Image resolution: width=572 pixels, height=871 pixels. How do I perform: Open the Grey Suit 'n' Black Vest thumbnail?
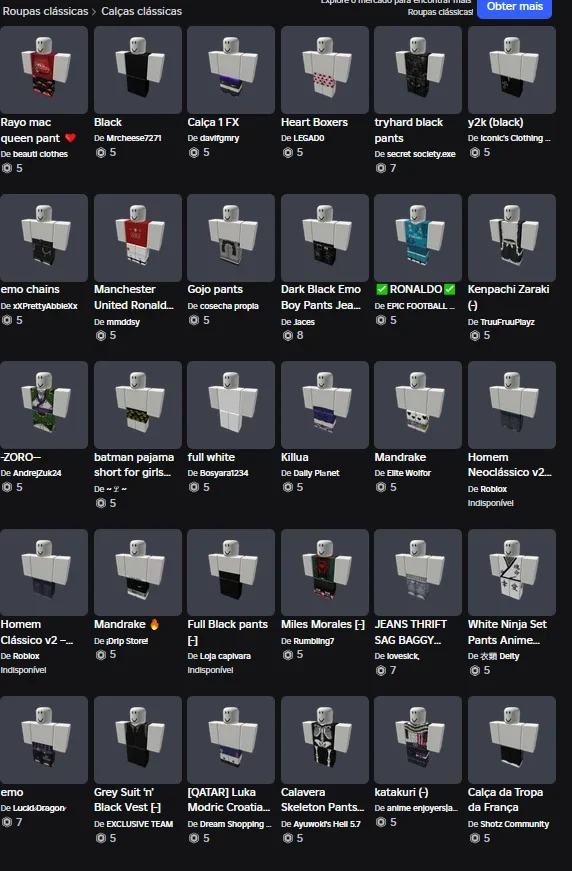click(x=138, y=740)
